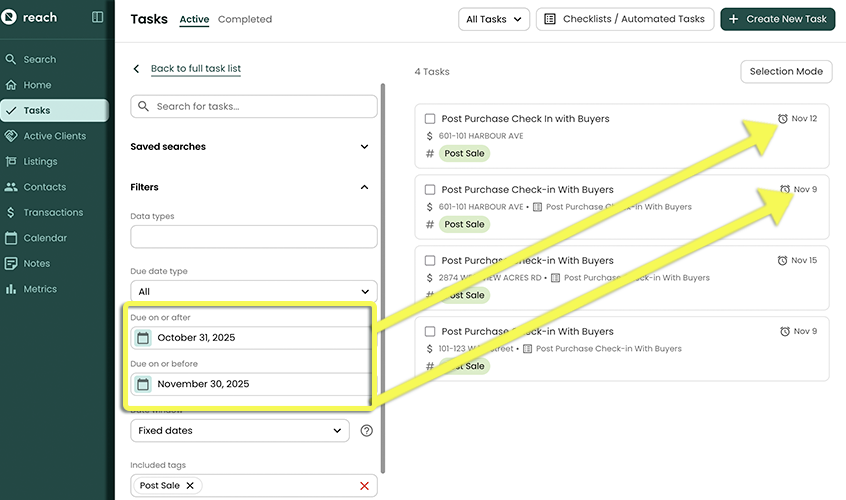Click the Create New Task button
The image size is (846, 500).
776,19
